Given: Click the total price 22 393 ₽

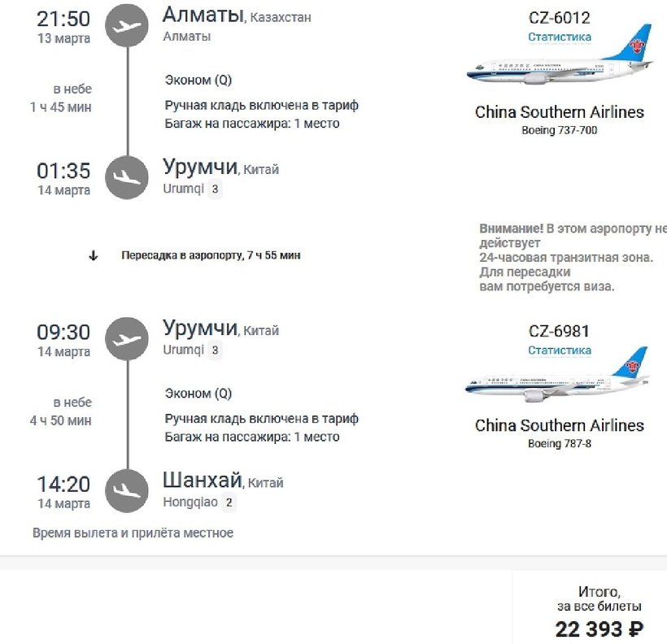Looking at the screenshot, I should coord(599,629).
